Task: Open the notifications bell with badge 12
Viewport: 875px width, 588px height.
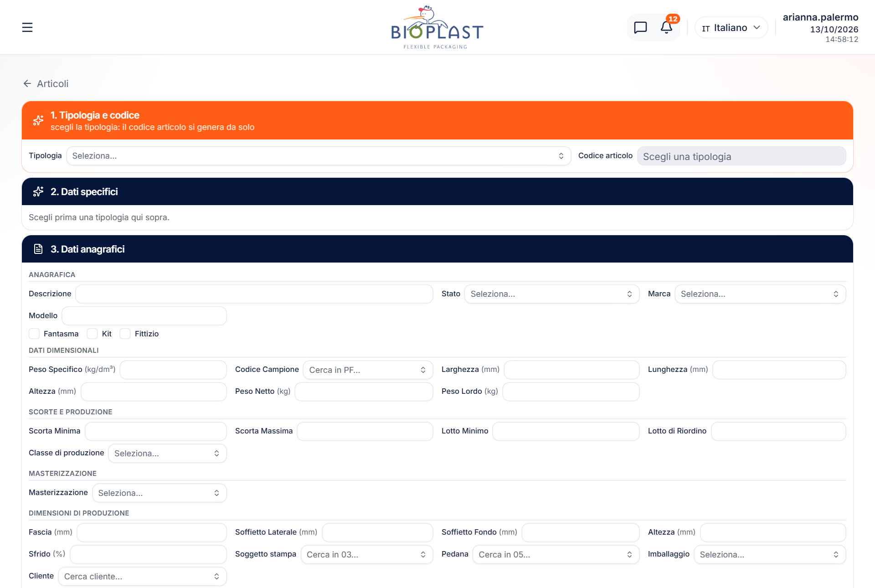Action: (666, 27)
